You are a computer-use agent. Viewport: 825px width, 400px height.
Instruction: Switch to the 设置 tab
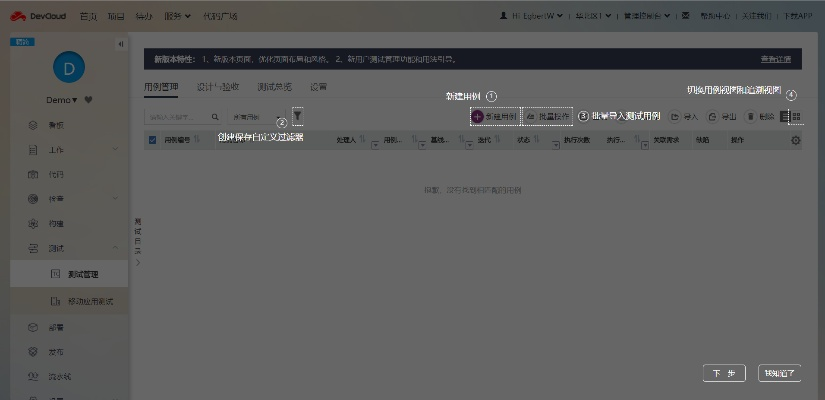318,87
